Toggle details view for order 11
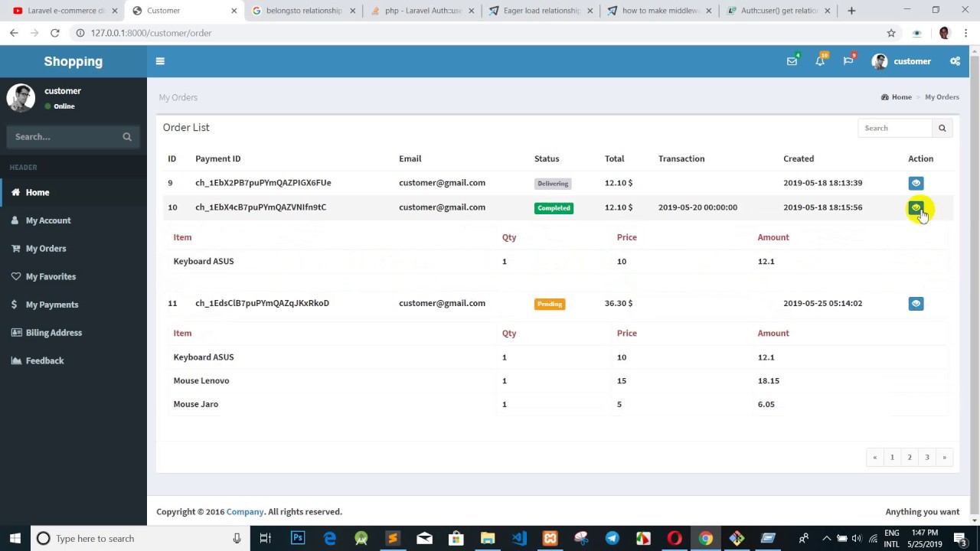 pyautogui.click(x=916, y=304)
